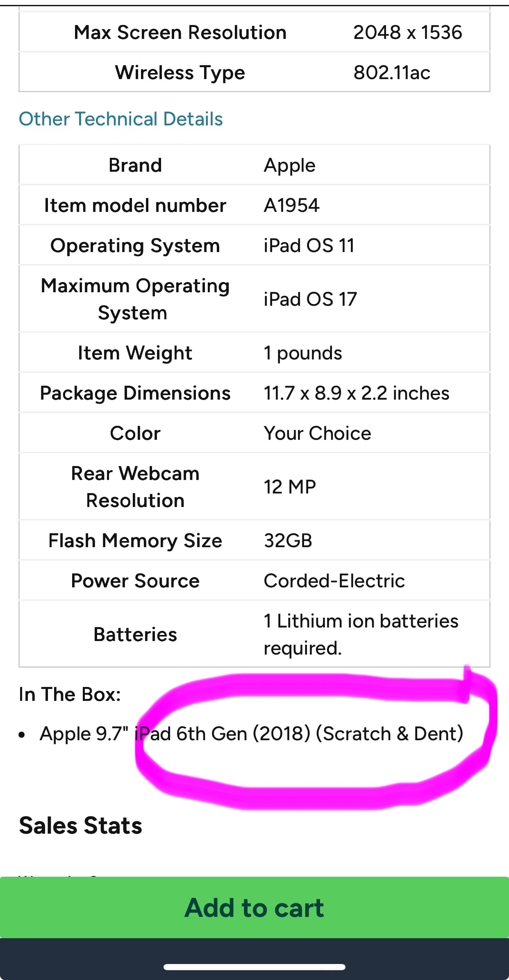
Task: Select the Power Source Corded-Electric value
Action: click(x=334, y=580)
